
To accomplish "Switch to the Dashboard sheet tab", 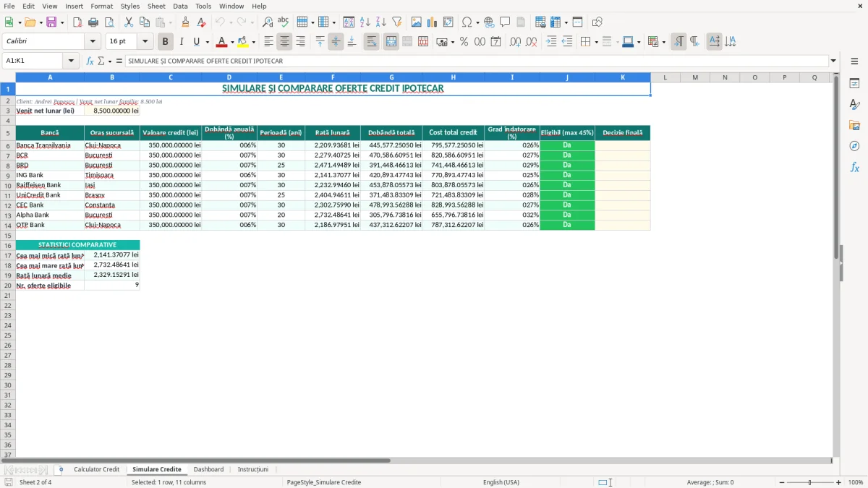I will pos(208,469).
